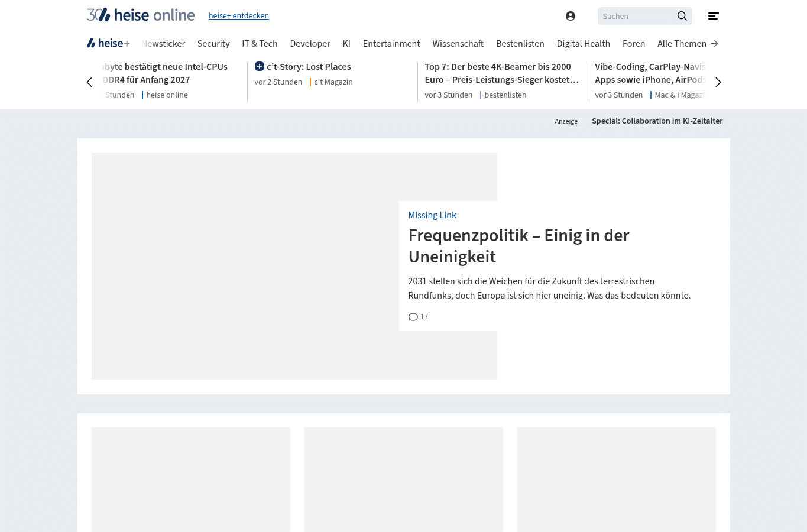Go to Foren navigation item
Image resolution: width=807 pixels, height=532 pixels.
pos(634,44)
